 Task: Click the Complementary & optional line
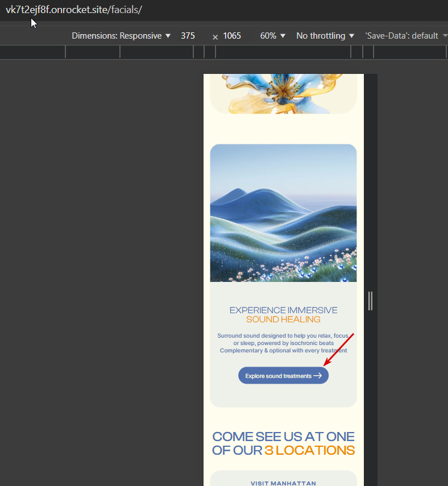pyautogui.click(x=283, y=351)
